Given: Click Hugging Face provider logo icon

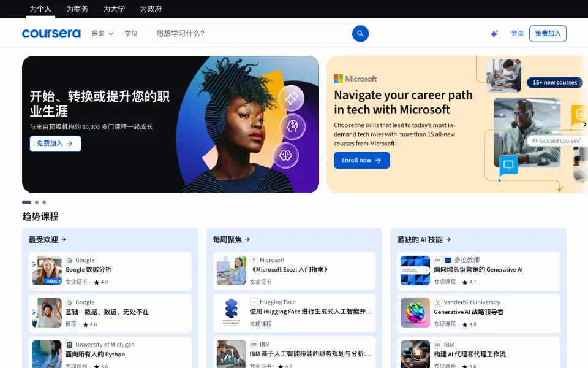Looking at the screenshot, I should click(x=254, y=302).
